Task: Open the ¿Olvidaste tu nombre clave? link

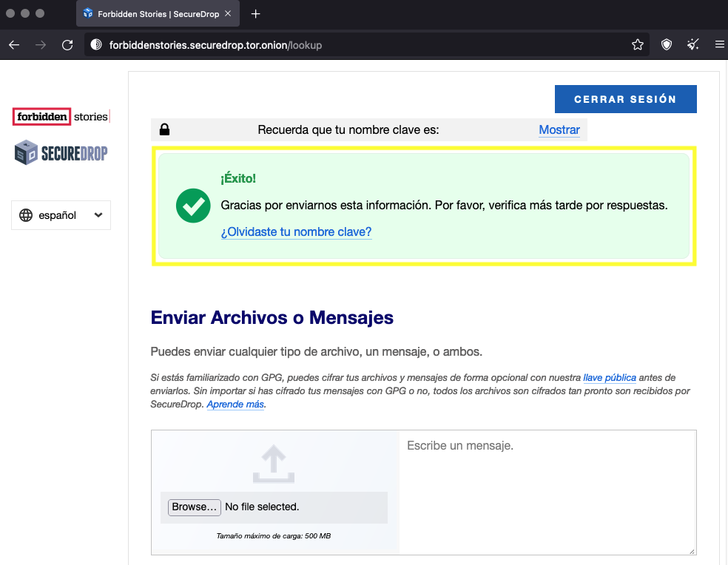Action: point(296,232)
